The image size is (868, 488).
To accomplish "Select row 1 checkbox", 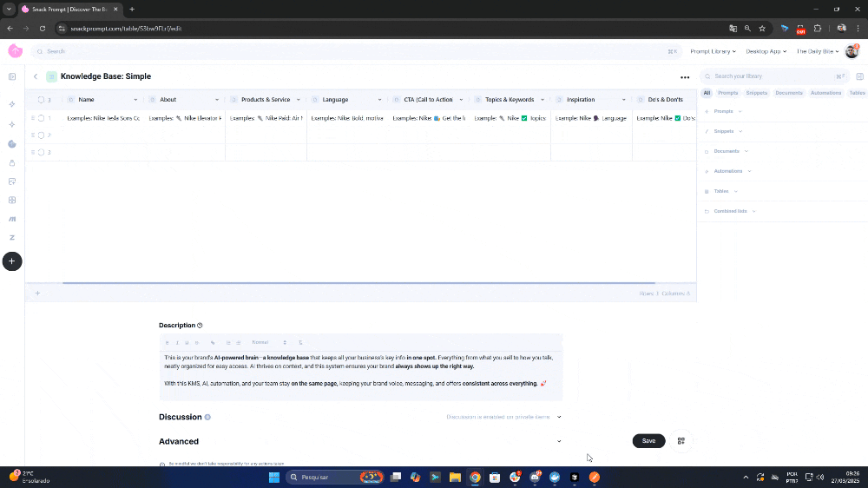I will point(41,119).
